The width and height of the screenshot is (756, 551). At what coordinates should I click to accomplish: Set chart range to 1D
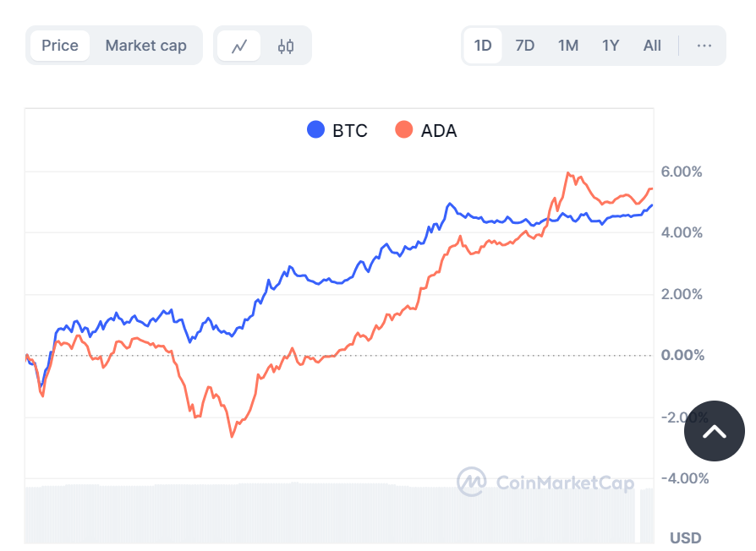pyautogui.click(x=483, y=46)
